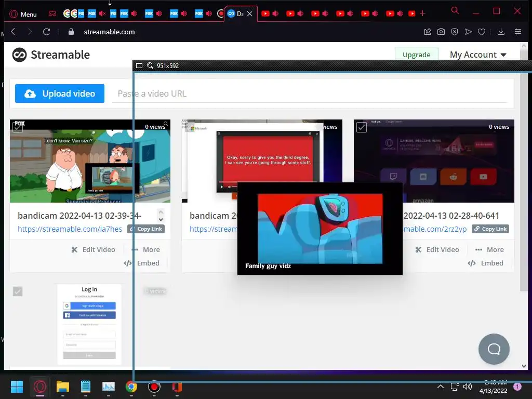Open Bandicam recorder from the taskbar
The image size is (532, 399).
pyautogui.click(x=154, y=387)
